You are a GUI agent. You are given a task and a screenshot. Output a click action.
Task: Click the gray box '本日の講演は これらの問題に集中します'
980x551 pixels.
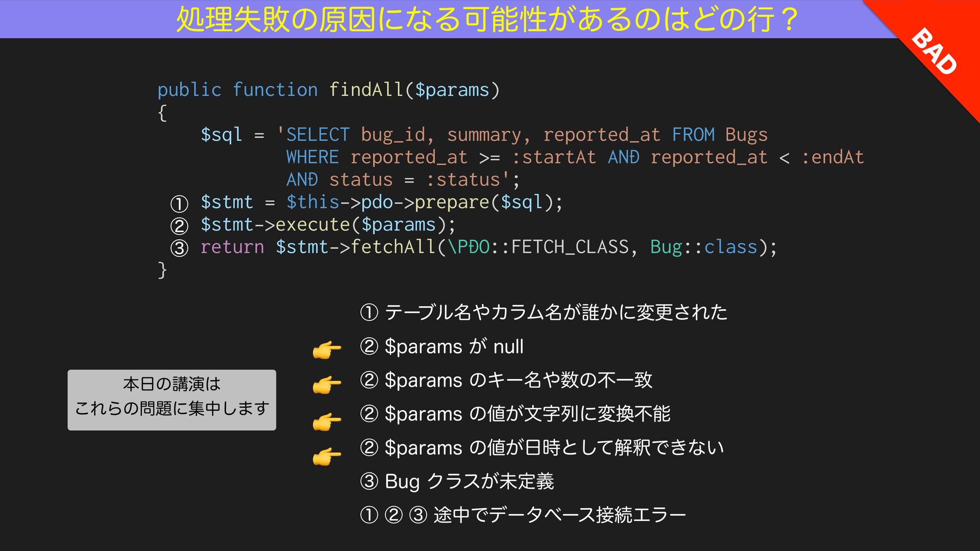pos(171,399)
